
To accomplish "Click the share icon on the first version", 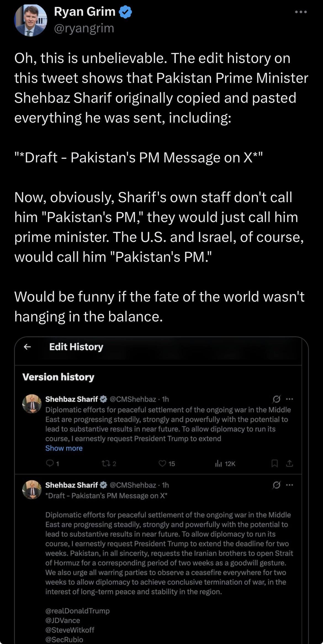I will click(x=289, y=464).
